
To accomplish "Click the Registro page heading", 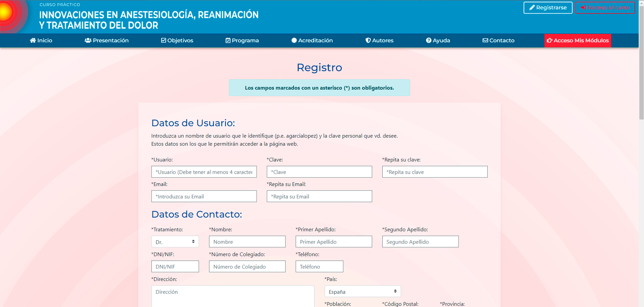I will (x=319, y=67).
